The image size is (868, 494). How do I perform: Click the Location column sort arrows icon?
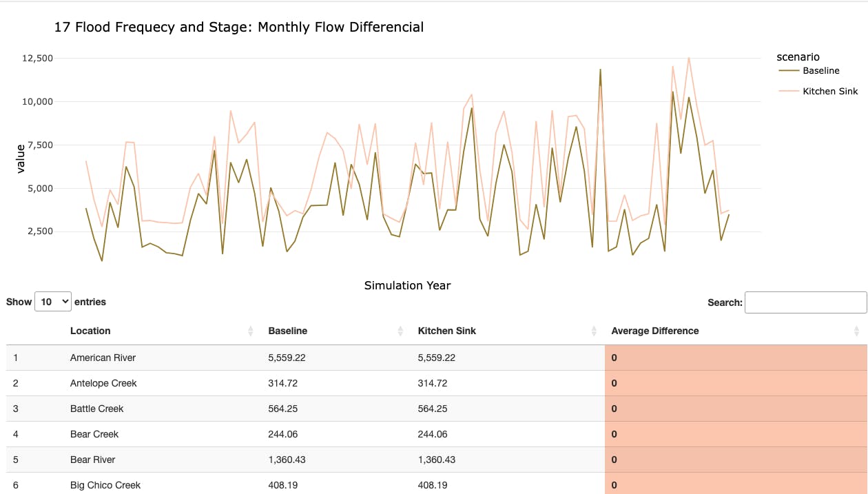[x=250, y=331]
